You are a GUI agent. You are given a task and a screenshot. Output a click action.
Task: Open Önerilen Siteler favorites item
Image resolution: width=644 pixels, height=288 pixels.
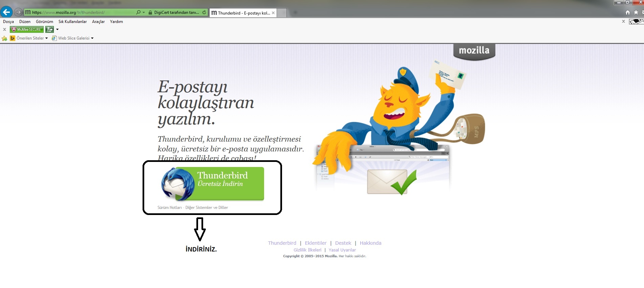click(x=29, y=38)
